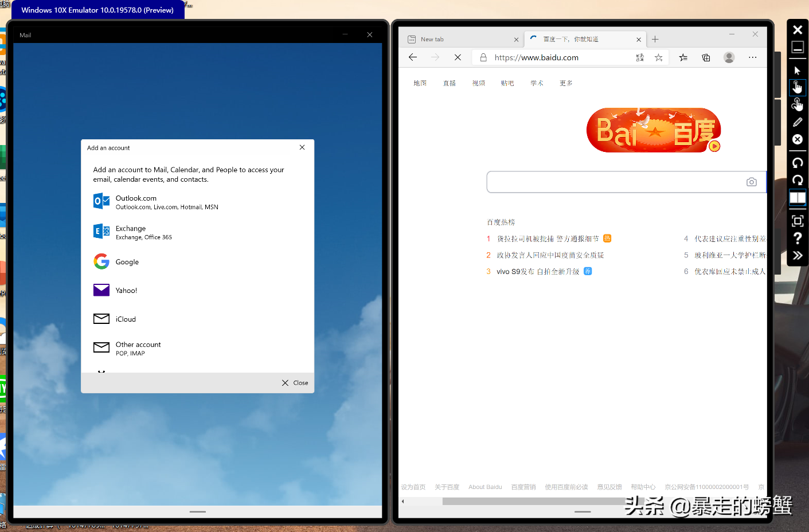Open emulator additional tools chevrons

pyautogui.click(x=798, y=256)
